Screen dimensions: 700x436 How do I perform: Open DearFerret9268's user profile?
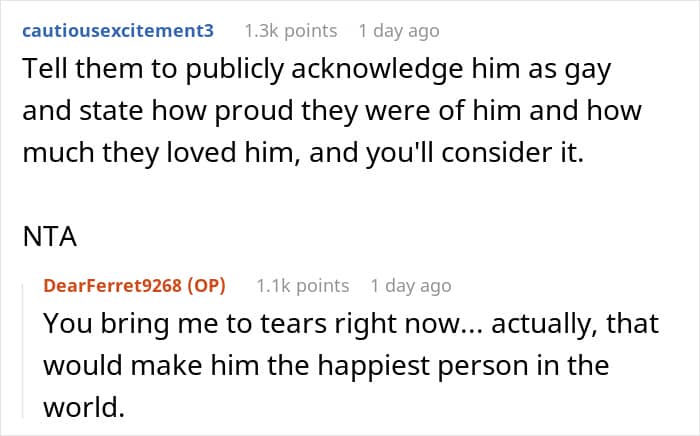click(109, 286)
